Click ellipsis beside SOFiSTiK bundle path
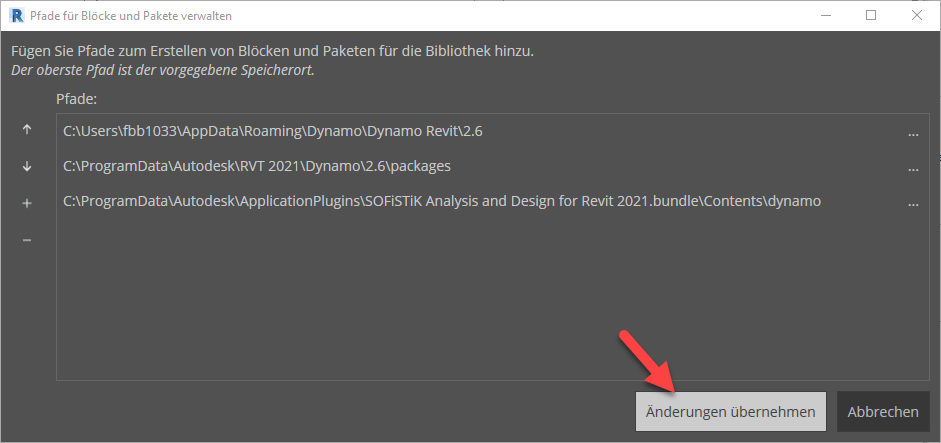Image resolution: width=941 pixels, height=443 pixels. 912,203
